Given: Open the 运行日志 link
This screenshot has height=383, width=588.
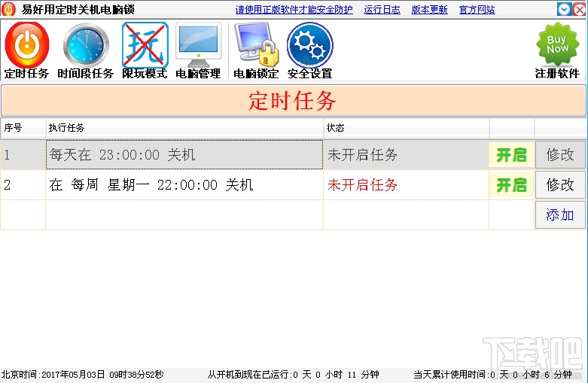Looking at the screenshot, I should pos(382,10).
